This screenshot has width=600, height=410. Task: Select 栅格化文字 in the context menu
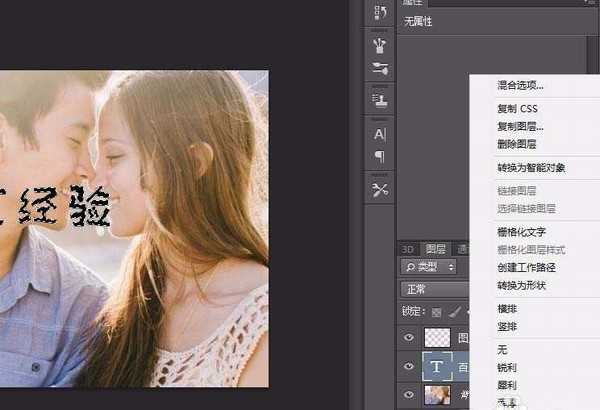pos(524,232)
